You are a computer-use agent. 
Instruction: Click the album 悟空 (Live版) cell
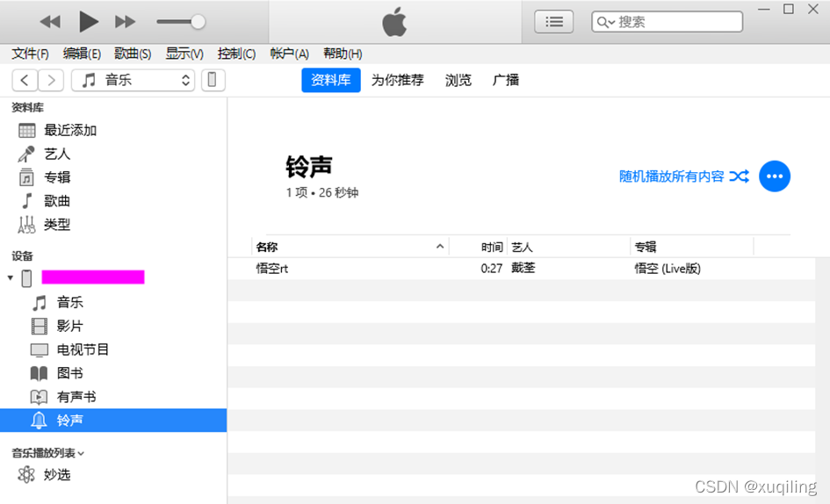pyautogui.click(x=668, y=269)
